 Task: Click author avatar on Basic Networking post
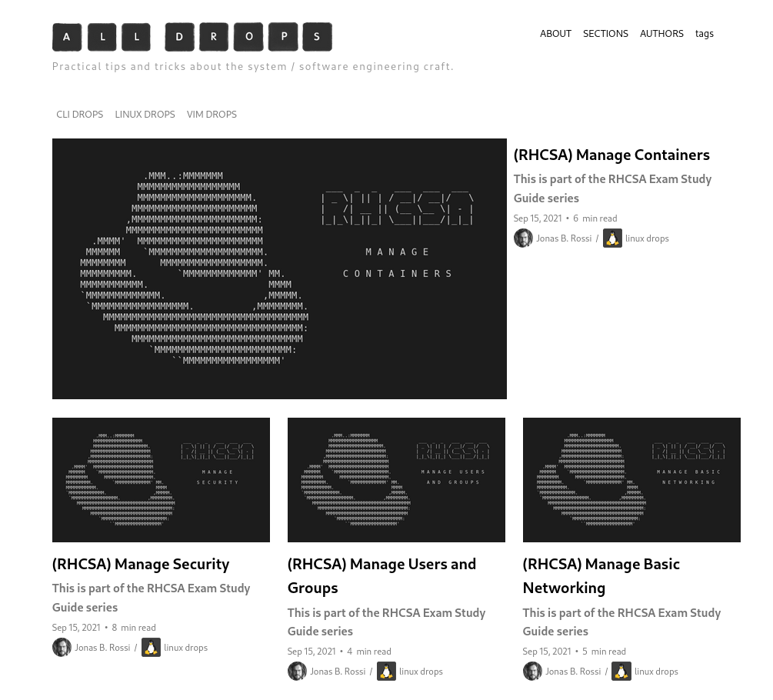[x=532, y=672]
